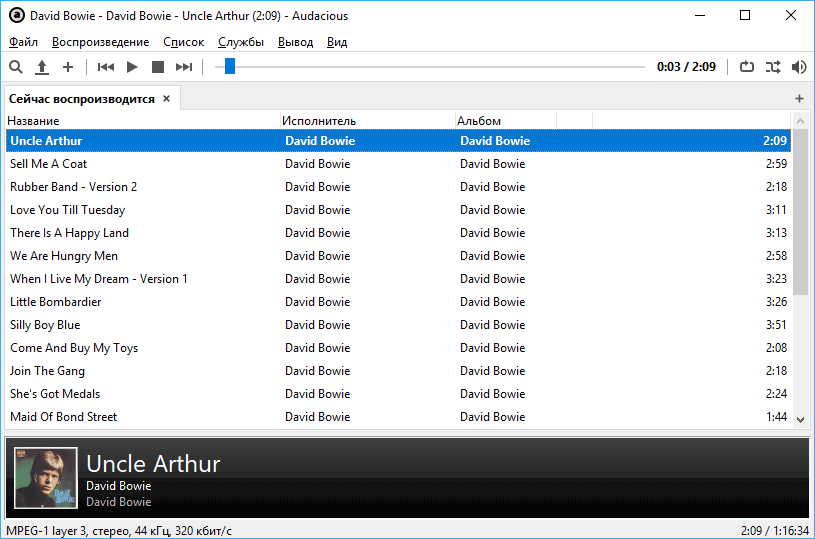
Task: Select the Maid Of Bond Street track
Action: tap(398, 417)
